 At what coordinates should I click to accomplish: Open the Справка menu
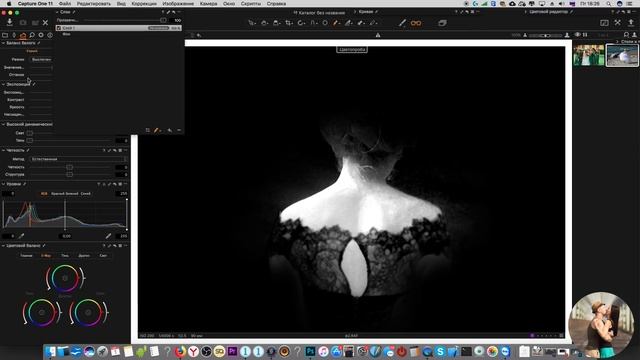coord(276,3)
